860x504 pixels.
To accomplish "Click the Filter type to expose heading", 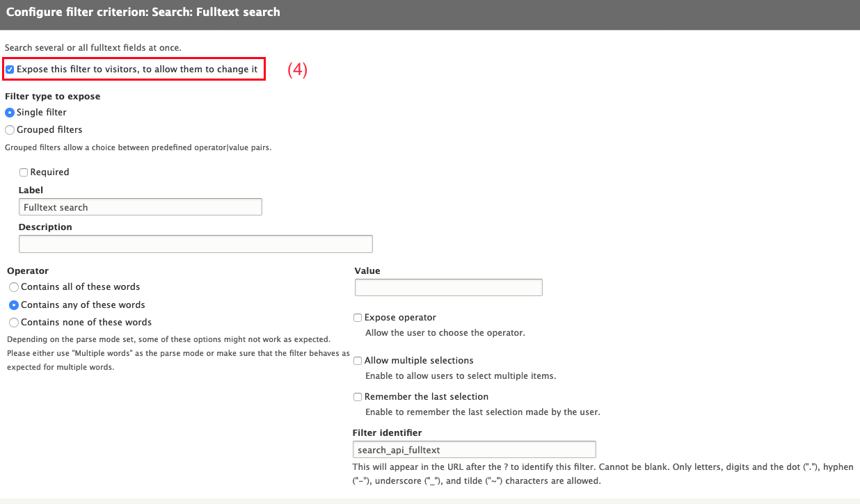I will (x=52, y=97).
